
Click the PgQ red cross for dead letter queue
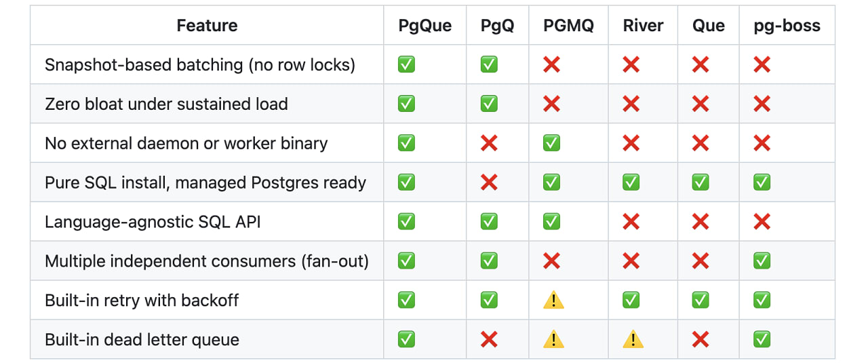click(489, 339)
